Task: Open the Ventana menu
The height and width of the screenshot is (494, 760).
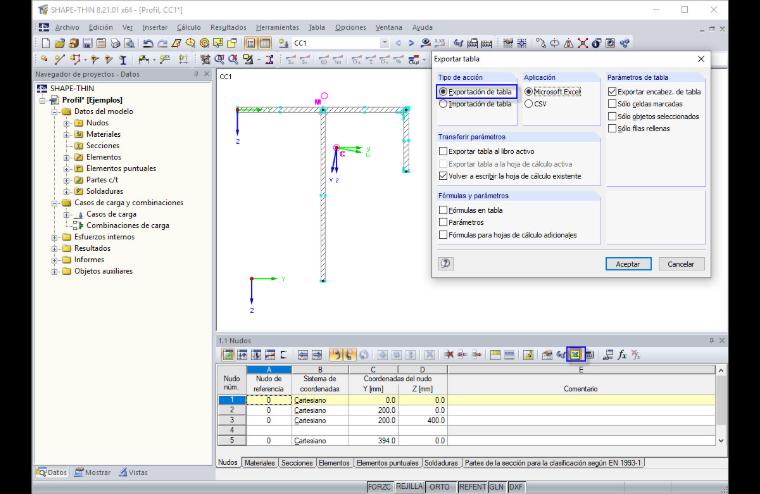Action: click(x=389, y=28)
